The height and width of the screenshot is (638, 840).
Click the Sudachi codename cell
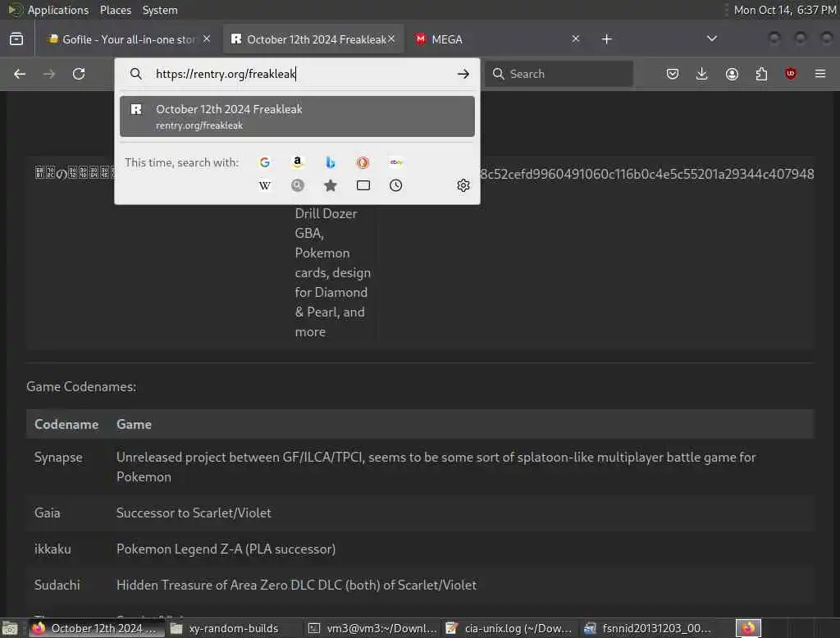57,585
